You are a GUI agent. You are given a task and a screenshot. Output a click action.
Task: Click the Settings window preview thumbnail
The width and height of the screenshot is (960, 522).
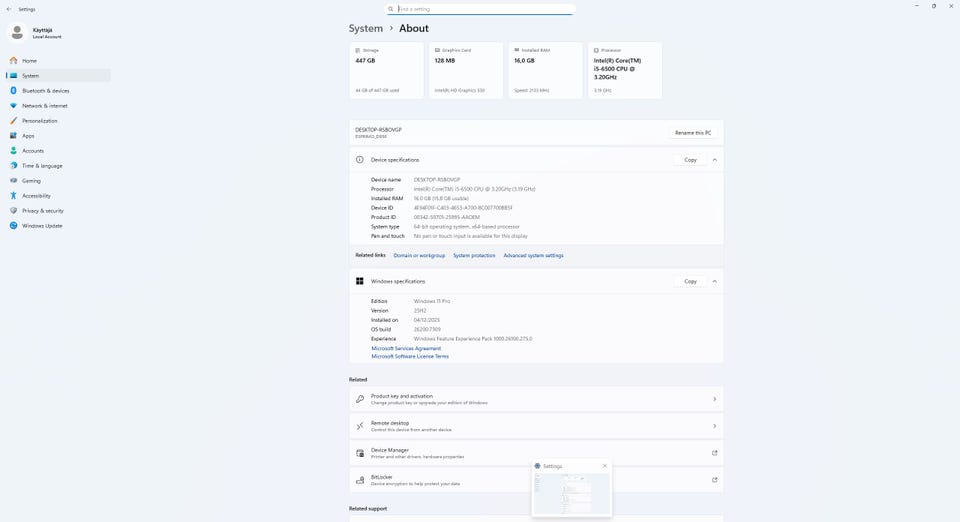tap(571, 494)
